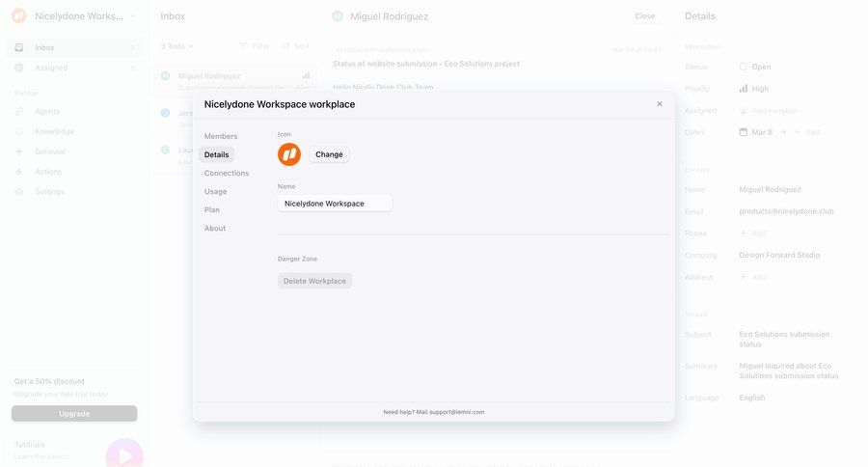
Task: Click the Design Forward Studio company value
Action: (x=779, y=256)
